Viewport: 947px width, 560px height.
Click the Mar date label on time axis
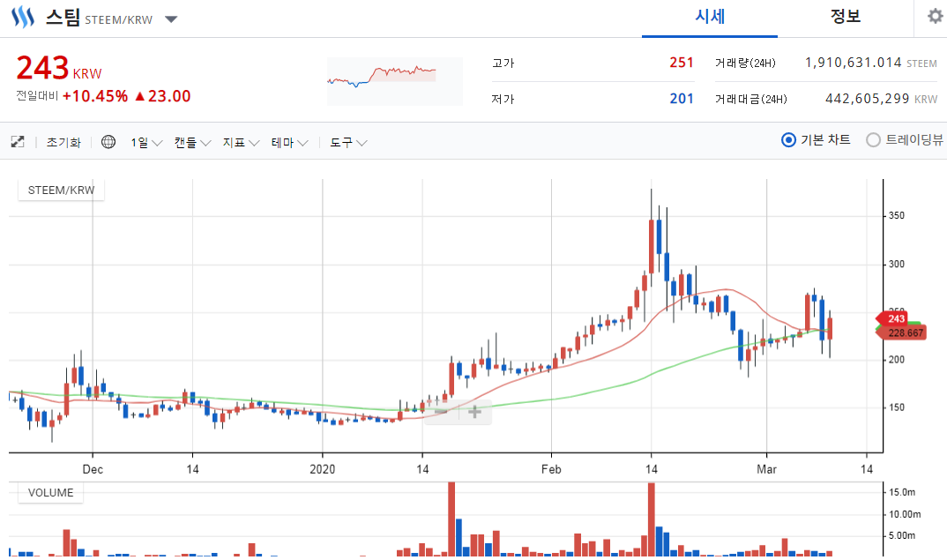(x=766, y=469)
